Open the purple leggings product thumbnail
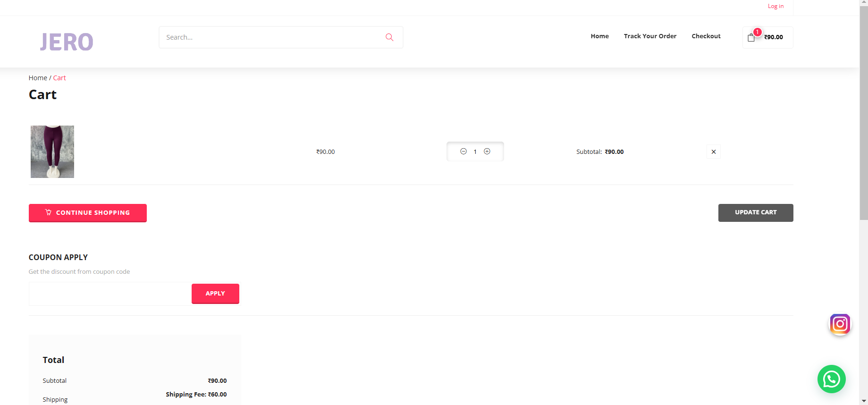 point(52,152)
